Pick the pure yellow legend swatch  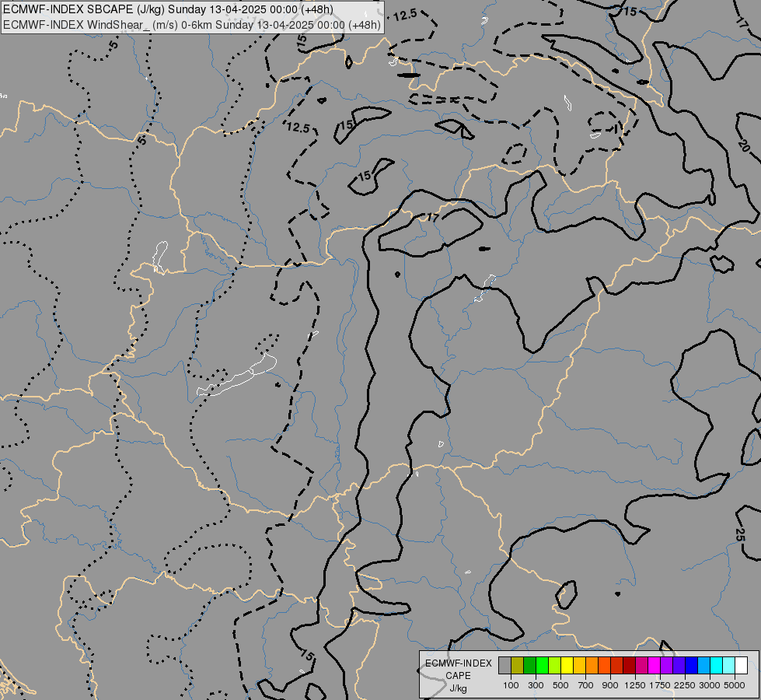pos(567,666)
